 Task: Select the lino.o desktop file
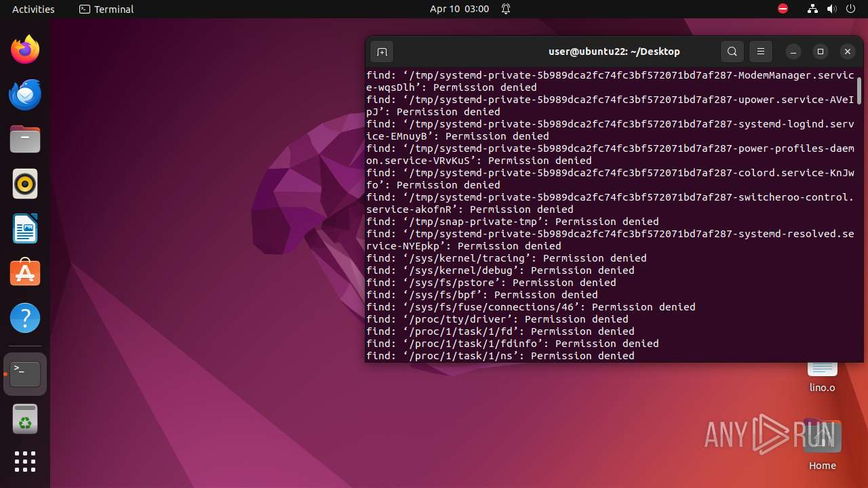(823, 377)
